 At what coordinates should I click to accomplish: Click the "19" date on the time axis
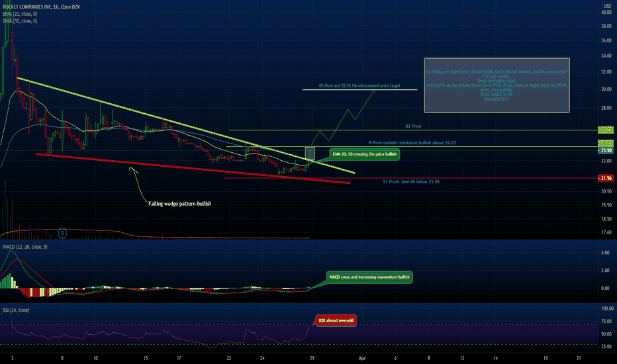pos(546,358)
